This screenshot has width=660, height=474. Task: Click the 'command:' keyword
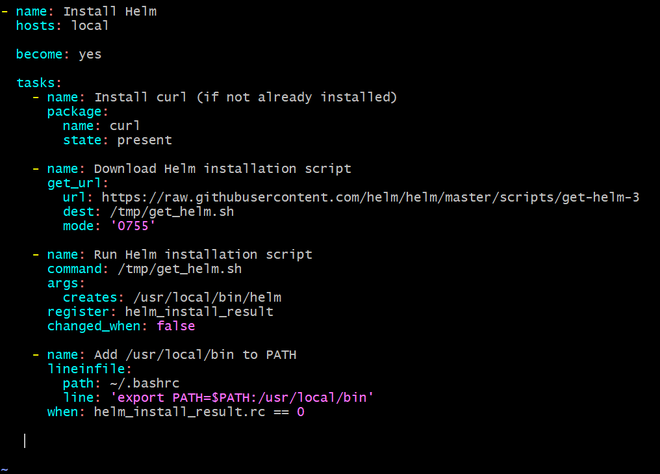pyautogui.click(x=75, y=269)
